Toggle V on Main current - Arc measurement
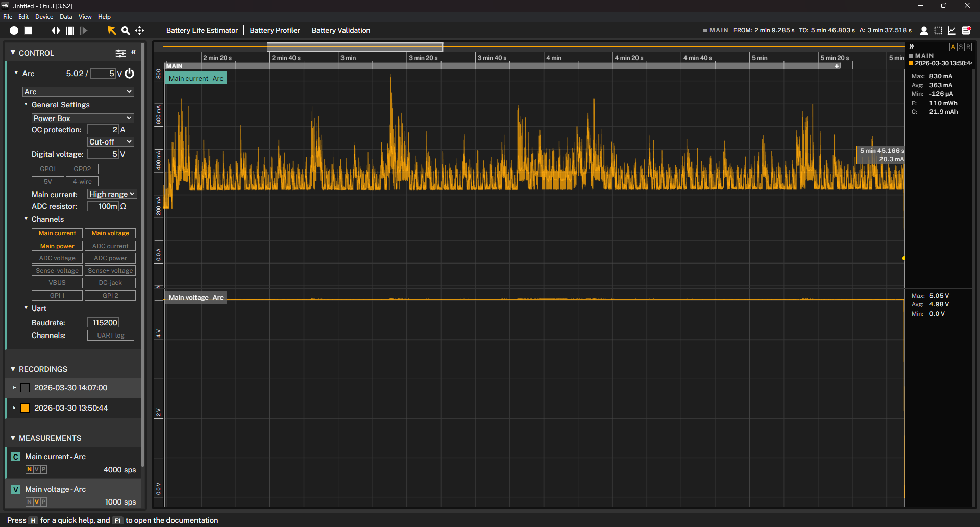This screenshot has height=527, width=980. pyautogui.click(x=36, y=470)
